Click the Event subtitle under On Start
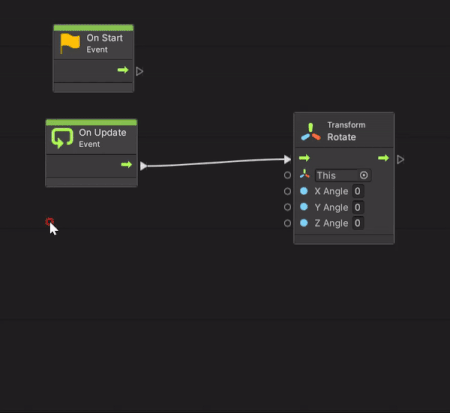Image resolution: width=450 pixels, height=413 pixels. tap(97, 50)
